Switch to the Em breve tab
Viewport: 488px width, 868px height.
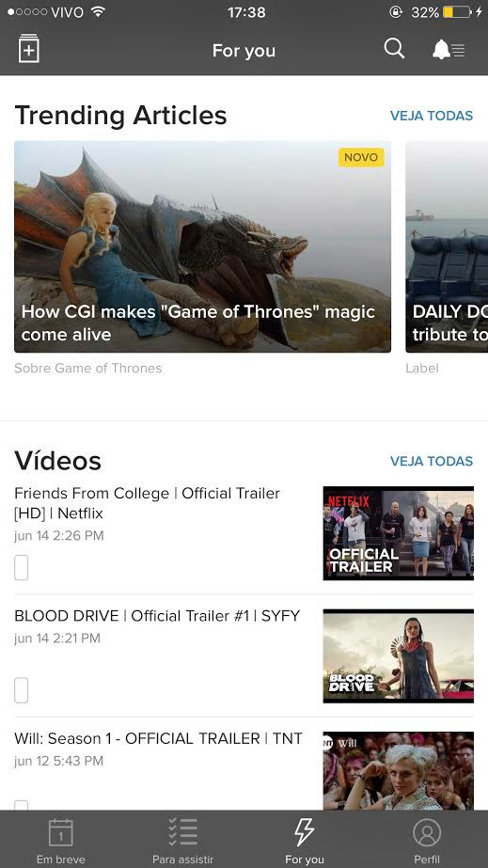pyautogui.click(x=61, y=839)
